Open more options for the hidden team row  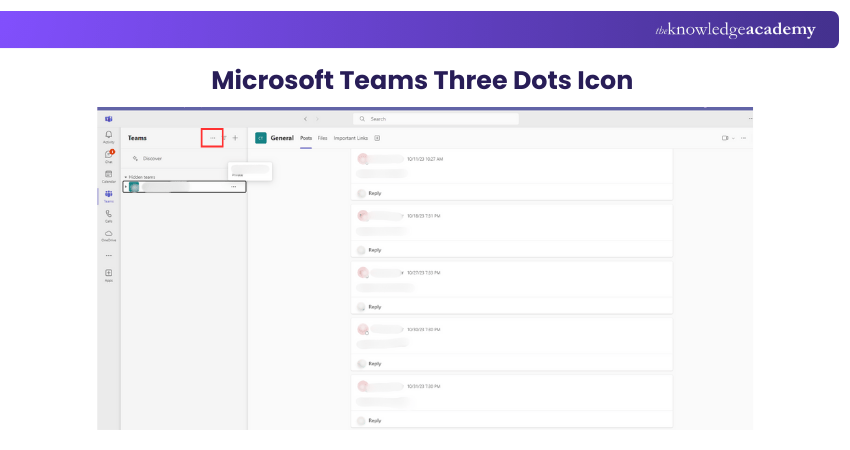click(x=234, y=187)
